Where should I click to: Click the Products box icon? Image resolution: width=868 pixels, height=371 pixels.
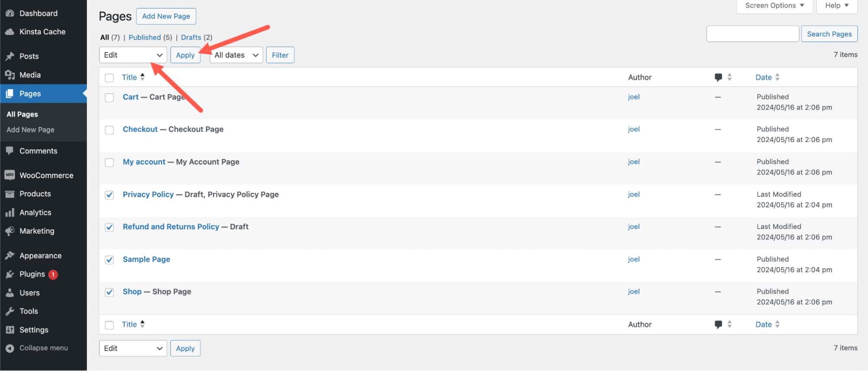click(10, 194)
